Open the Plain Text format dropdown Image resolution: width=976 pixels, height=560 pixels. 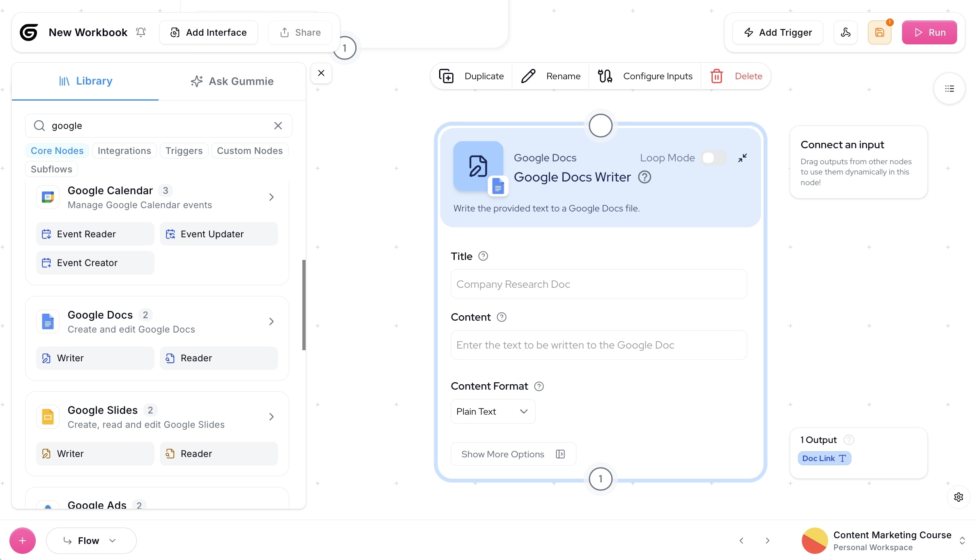[493, 412]
